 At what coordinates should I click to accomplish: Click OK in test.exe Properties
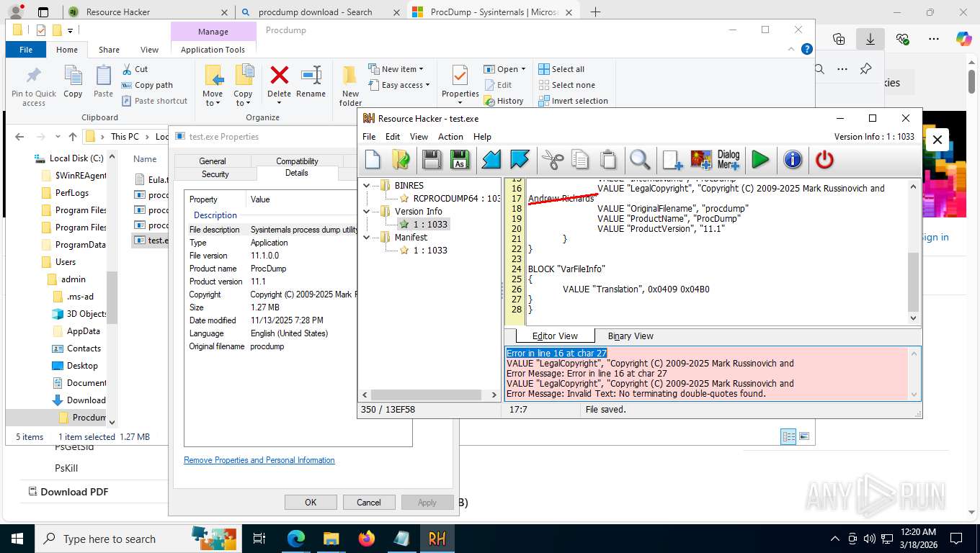(311, 503)
